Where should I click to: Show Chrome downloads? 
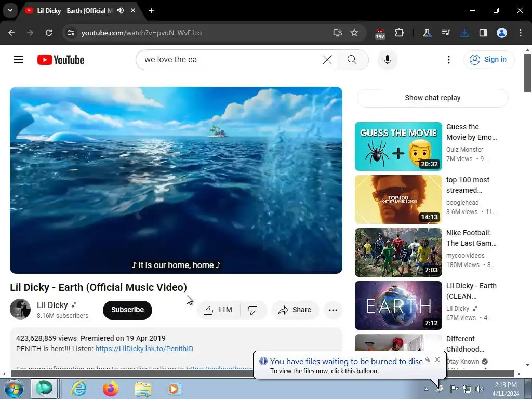click(464, 33)
